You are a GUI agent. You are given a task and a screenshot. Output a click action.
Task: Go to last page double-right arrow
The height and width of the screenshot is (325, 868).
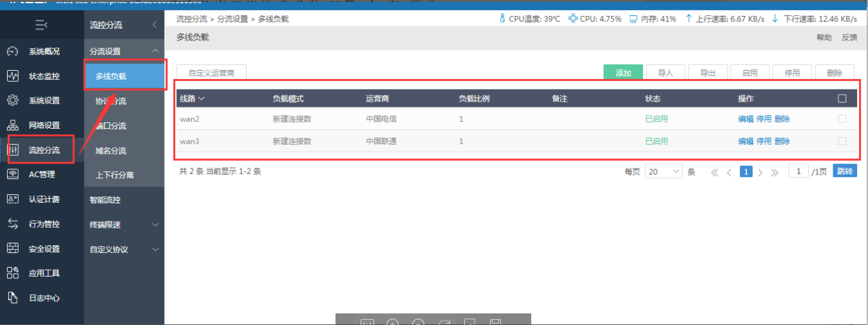(x=775, y=172)
